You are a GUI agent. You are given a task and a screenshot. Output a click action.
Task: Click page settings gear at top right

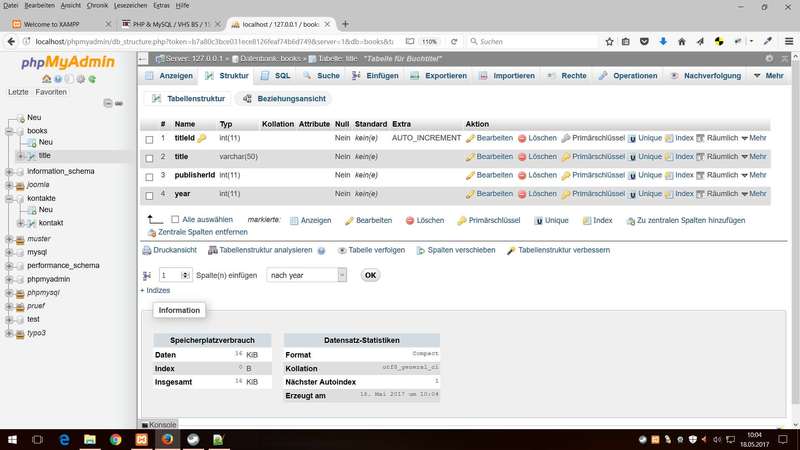tap(769, 59)
